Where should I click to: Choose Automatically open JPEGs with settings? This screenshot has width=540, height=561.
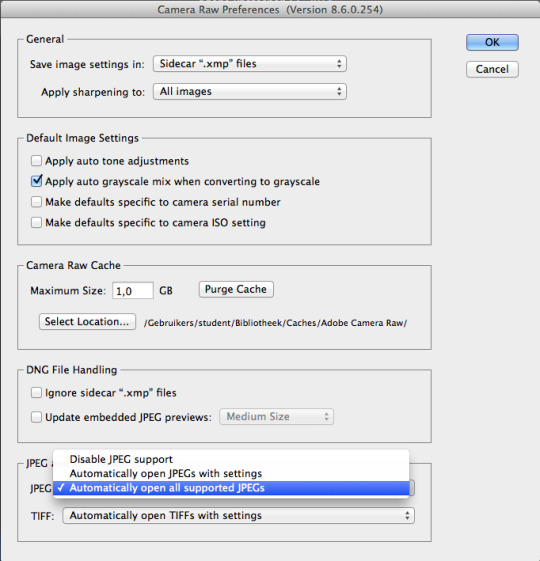231,473
